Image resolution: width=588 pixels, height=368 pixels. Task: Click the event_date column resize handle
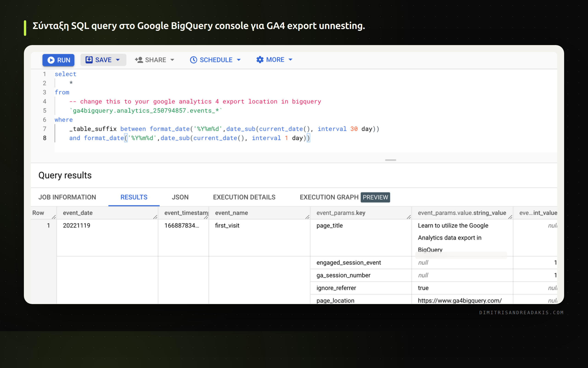point(155,217)
